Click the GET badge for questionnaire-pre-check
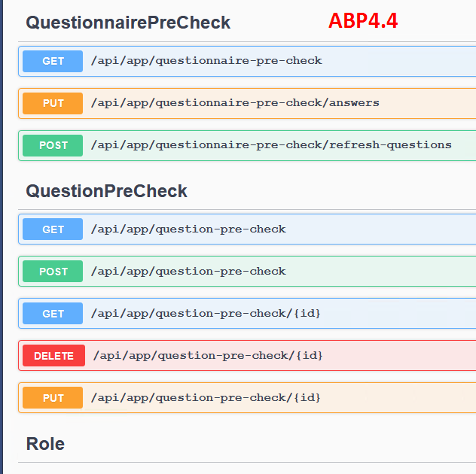476x474 pixels. (x=53, y=61)
